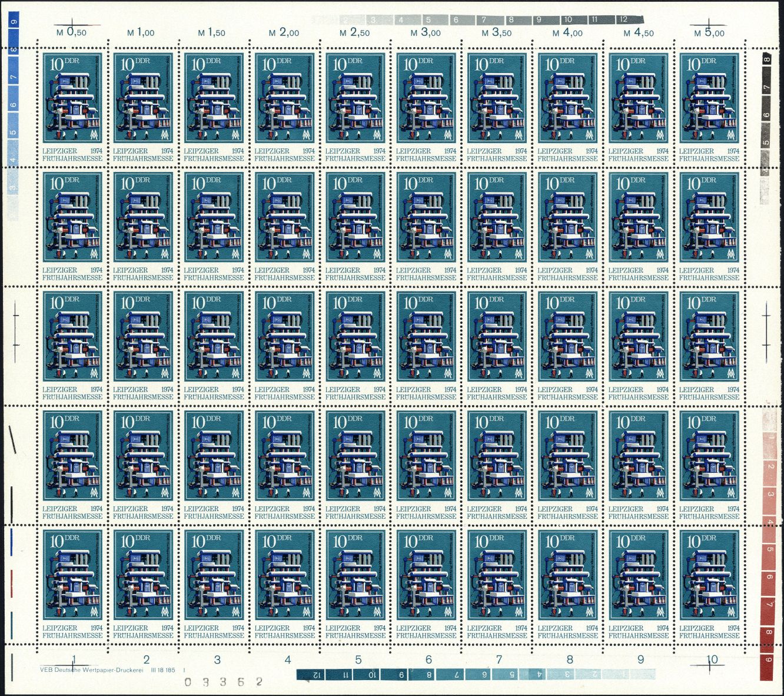Click column number 10 in the bottom margin

point(712,659)
